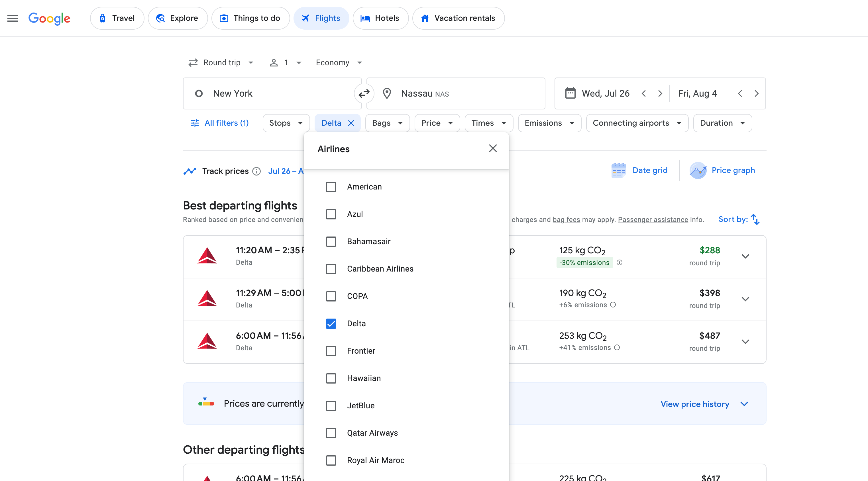Click the Price graph icon
Image resolution: width=868 pixels, height=481 pixels.
tap(698, 171)
